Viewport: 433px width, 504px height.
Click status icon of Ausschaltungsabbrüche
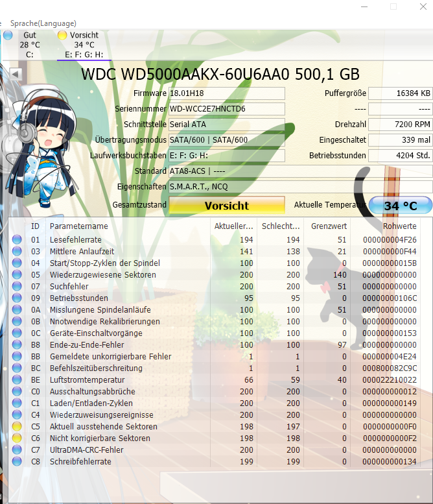click(x=17, y=391)
